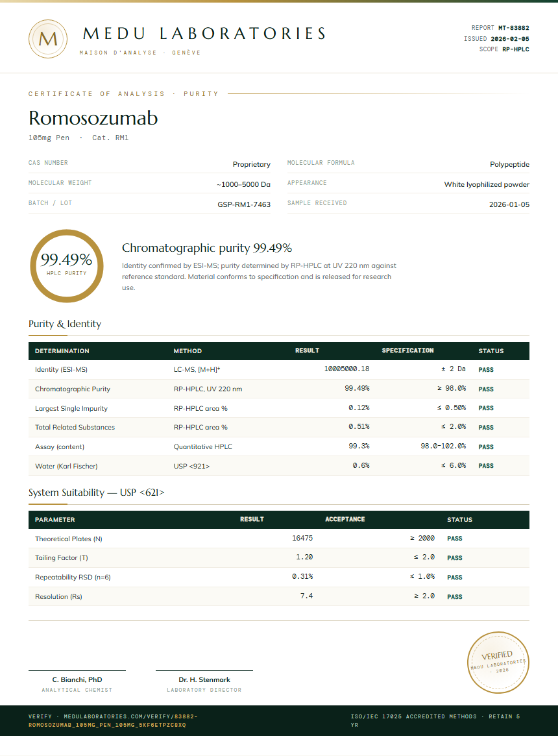Click the Tailing Factor result 1.20
Viewport: 558px width, 756px height.
click(304, 557)
